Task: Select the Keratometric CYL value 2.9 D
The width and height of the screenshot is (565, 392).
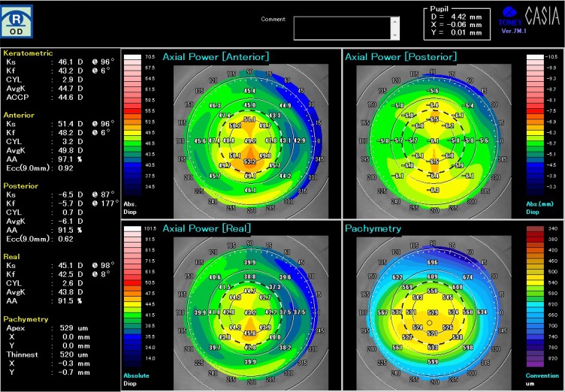Action: pos(72,80)
